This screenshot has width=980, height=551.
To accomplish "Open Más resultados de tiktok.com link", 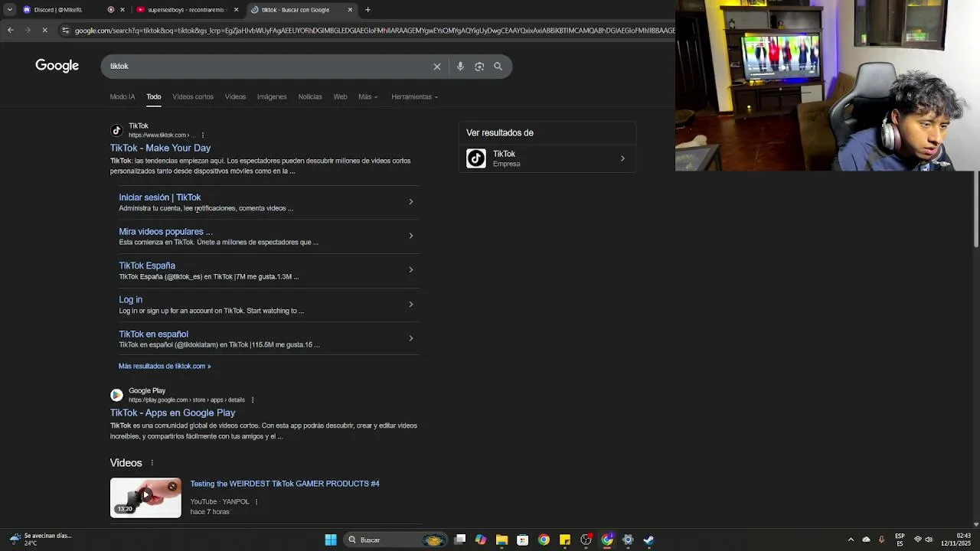I will [x=165, y=367].
